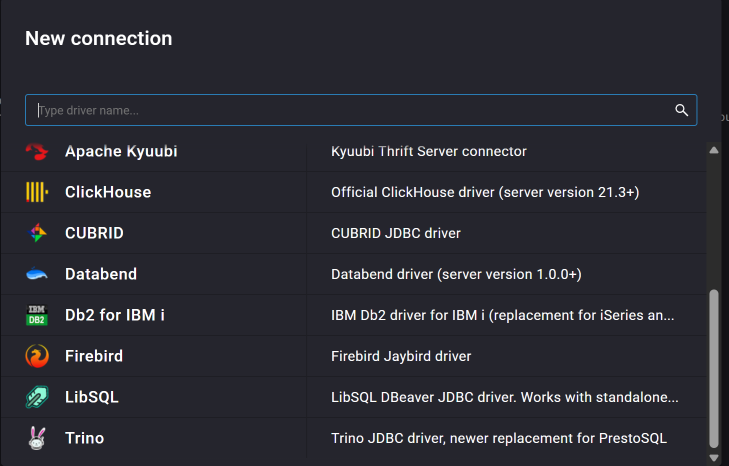729x466 pixels.
Task: Select the LibSQL teal icon
Action: (37, 397)
